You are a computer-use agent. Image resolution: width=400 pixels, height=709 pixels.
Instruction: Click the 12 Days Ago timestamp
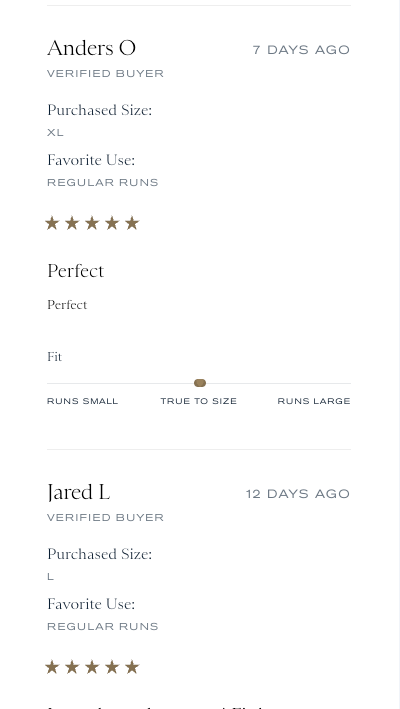pos(298,494)
